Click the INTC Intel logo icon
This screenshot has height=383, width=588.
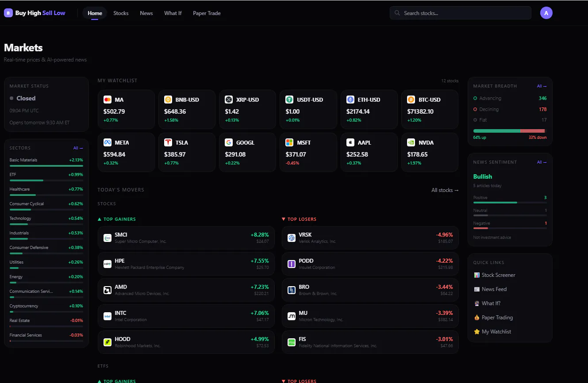coord(108,316)
